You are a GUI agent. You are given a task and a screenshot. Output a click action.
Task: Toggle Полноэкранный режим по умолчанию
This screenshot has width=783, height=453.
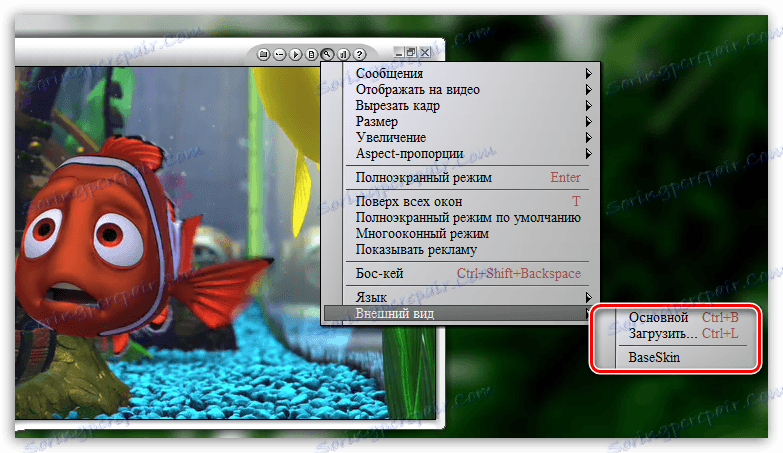[x=460, y=217]
